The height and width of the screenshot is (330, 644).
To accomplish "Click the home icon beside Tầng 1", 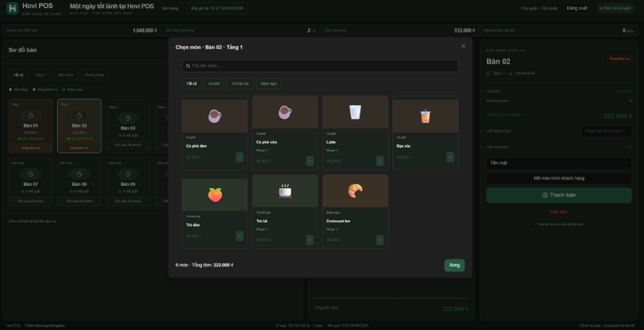I will [x=488, y=73].
